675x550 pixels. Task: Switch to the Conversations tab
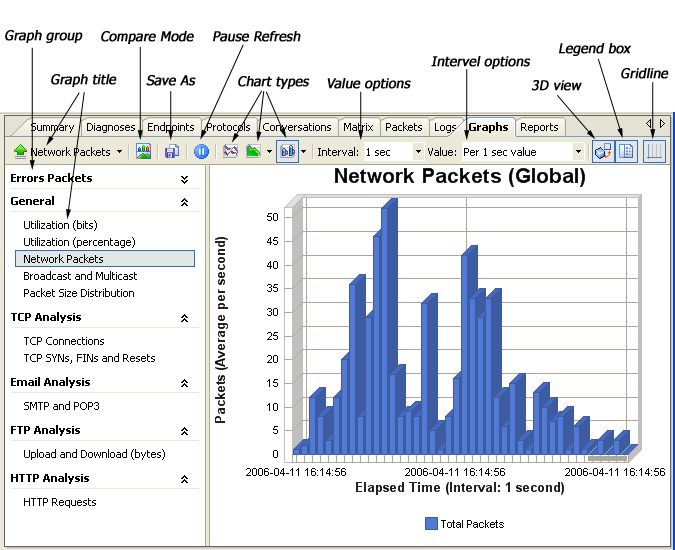[297, 127]
